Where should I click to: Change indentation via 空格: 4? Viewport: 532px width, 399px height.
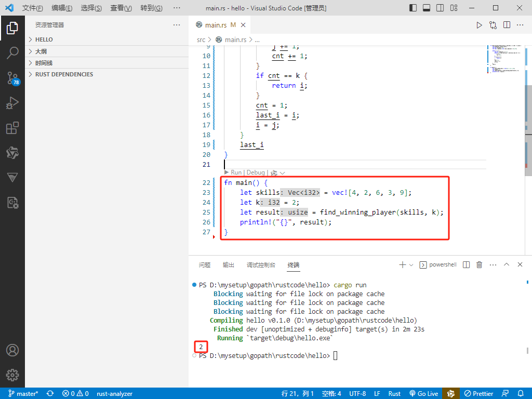pos(331,394)
